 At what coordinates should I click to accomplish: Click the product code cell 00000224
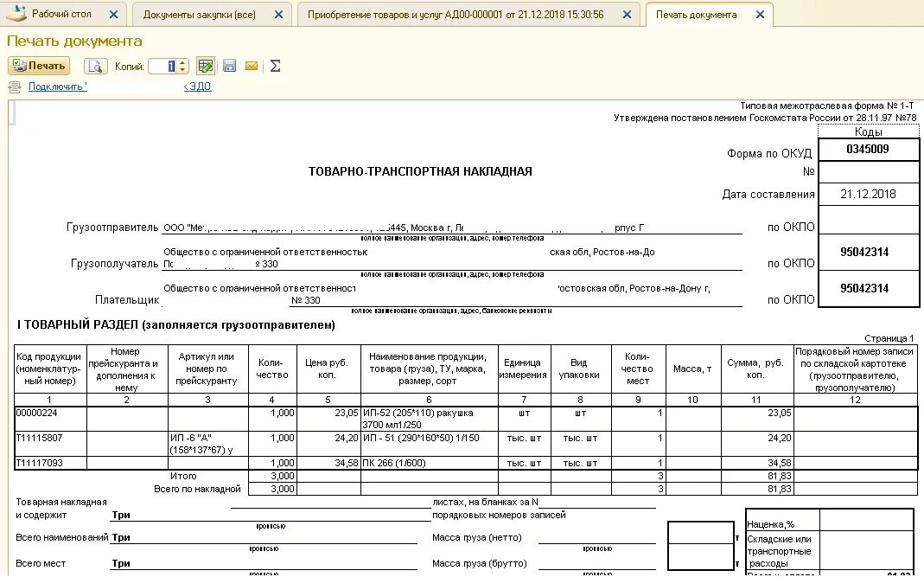click(51, 419)
